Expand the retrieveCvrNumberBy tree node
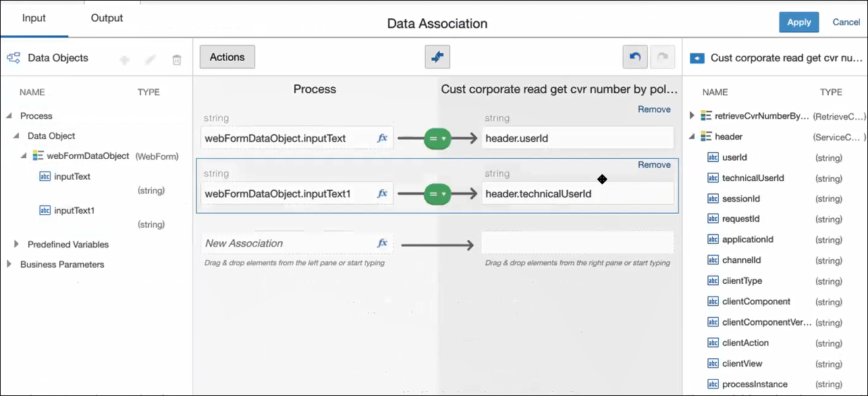Viewport: 868px width, 396px height. pos(692,116)
